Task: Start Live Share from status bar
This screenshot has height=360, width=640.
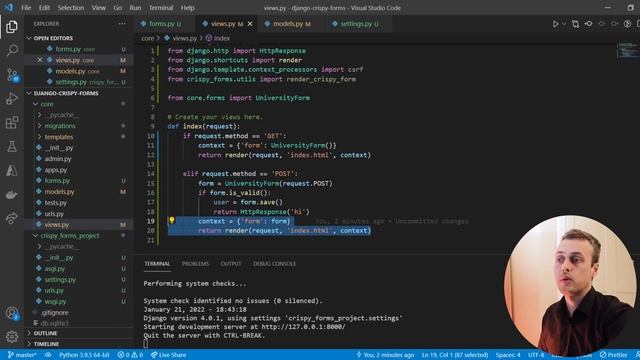Action: pos(168,355)
